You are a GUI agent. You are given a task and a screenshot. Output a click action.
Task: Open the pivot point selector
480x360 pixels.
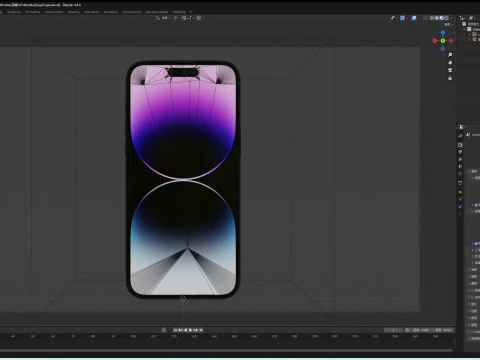point(176,18)
